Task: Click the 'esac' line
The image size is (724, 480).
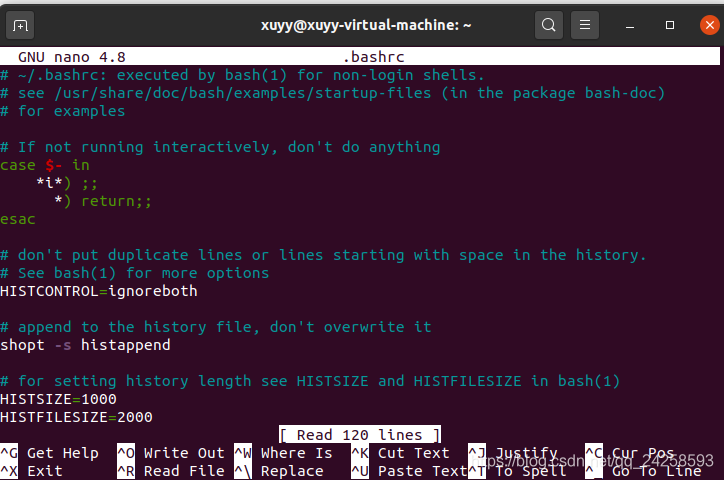Action: [x=18, y=219]
